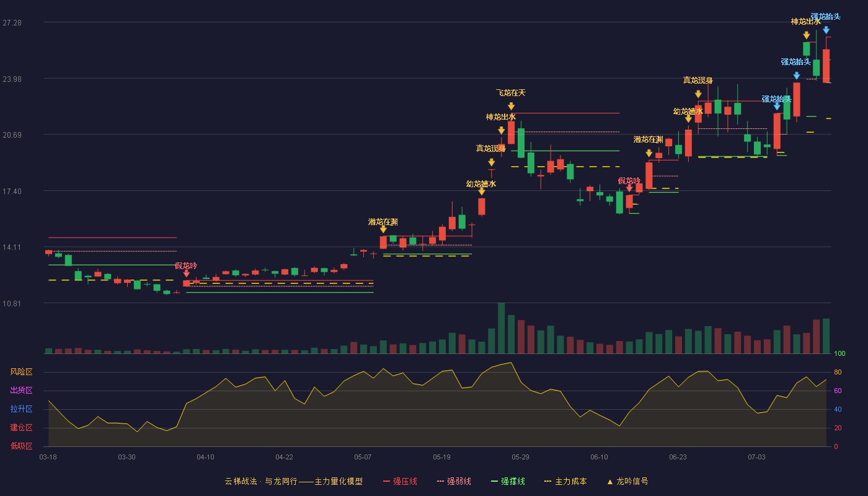Click the 潜龙在渊 arrow in June
Image resolution: width=868 pixels, height=496 pixels.
(649, 153)
